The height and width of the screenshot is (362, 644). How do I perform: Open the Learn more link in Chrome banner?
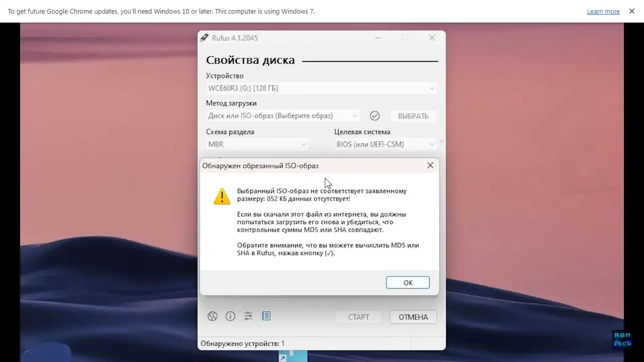point(603,11)
